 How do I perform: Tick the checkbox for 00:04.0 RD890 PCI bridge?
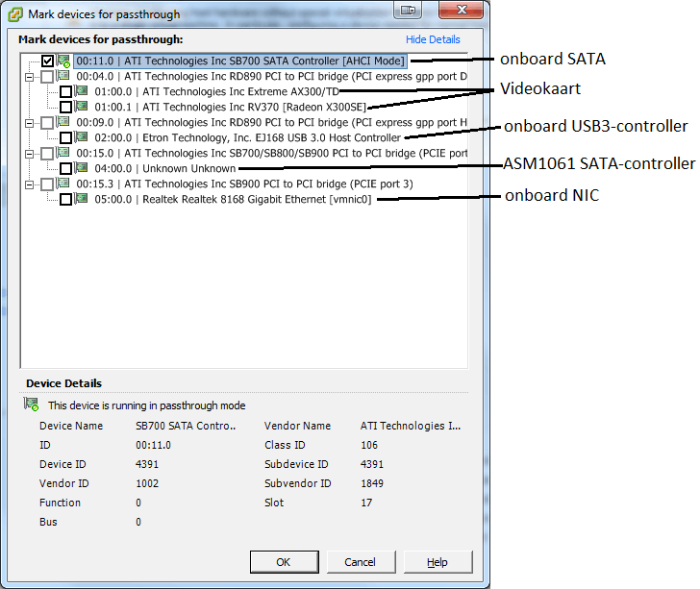[47, 76]
